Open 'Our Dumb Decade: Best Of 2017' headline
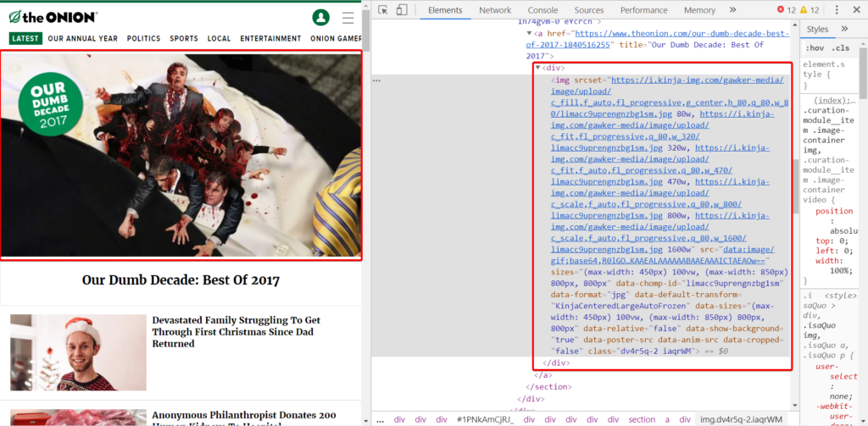The height and width of the screenshot is (426, 868). pos(181,280)
